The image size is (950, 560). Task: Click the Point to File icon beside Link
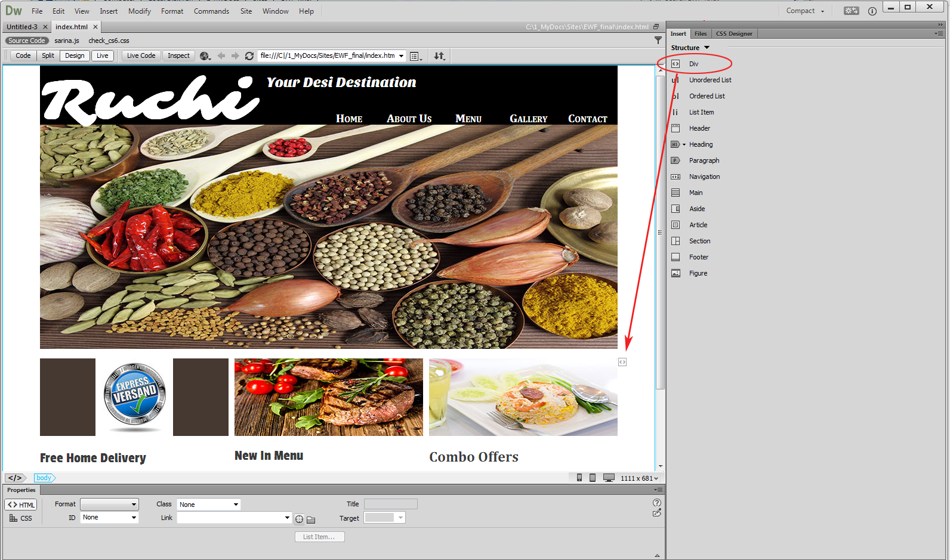[300, 519]
